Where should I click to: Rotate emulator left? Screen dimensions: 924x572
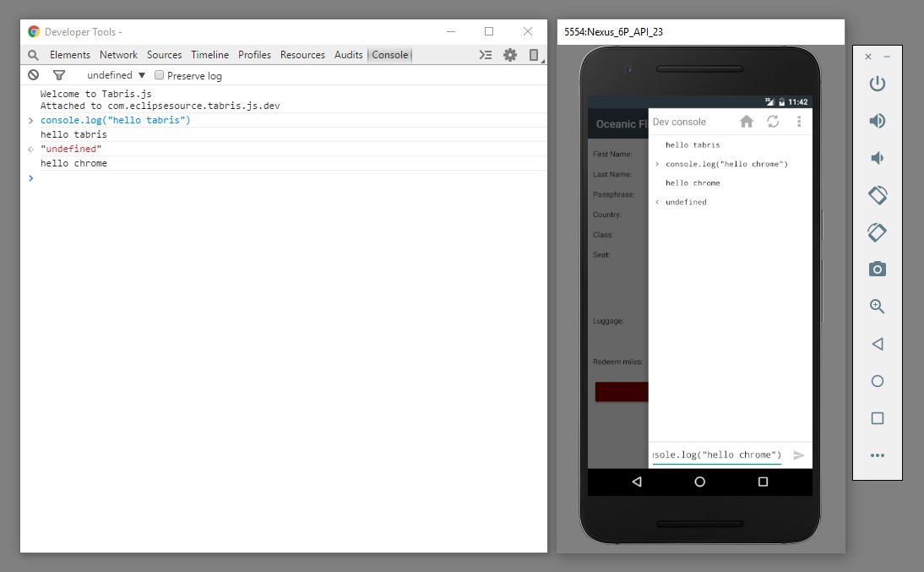pyautogui.click(x=878, y=195)
